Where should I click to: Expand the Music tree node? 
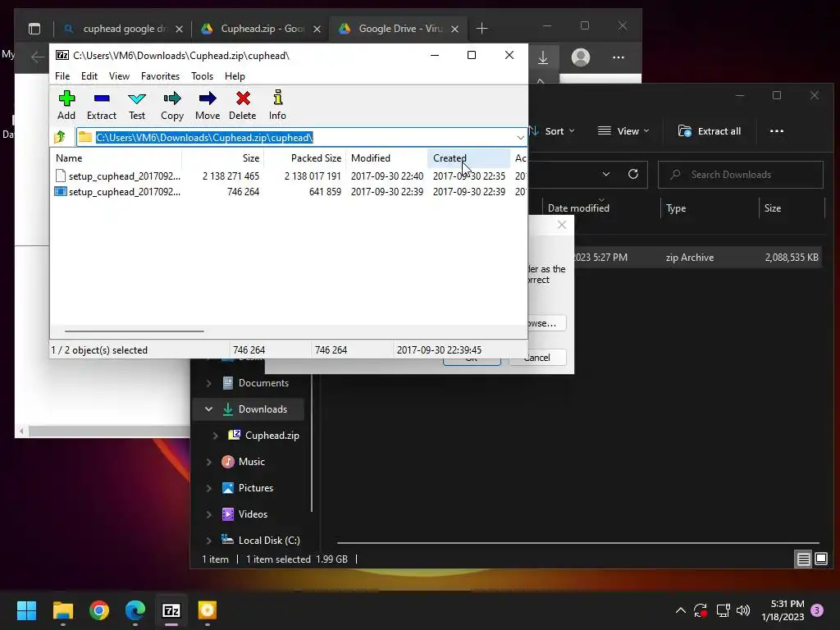click(209, 462)
